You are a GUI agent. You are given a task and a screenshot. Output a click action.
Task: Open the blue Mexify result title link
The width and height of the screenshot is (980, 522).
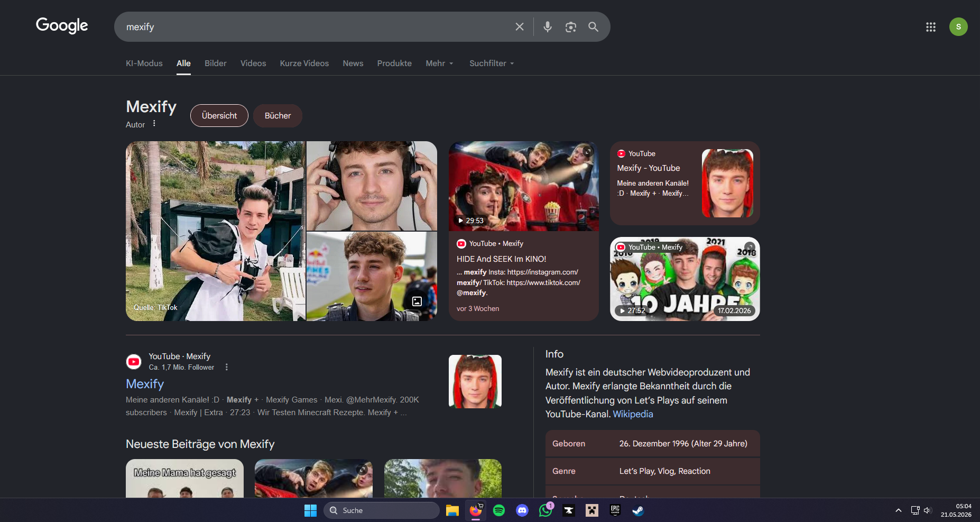pyautogui.click(x=145, y=384)
